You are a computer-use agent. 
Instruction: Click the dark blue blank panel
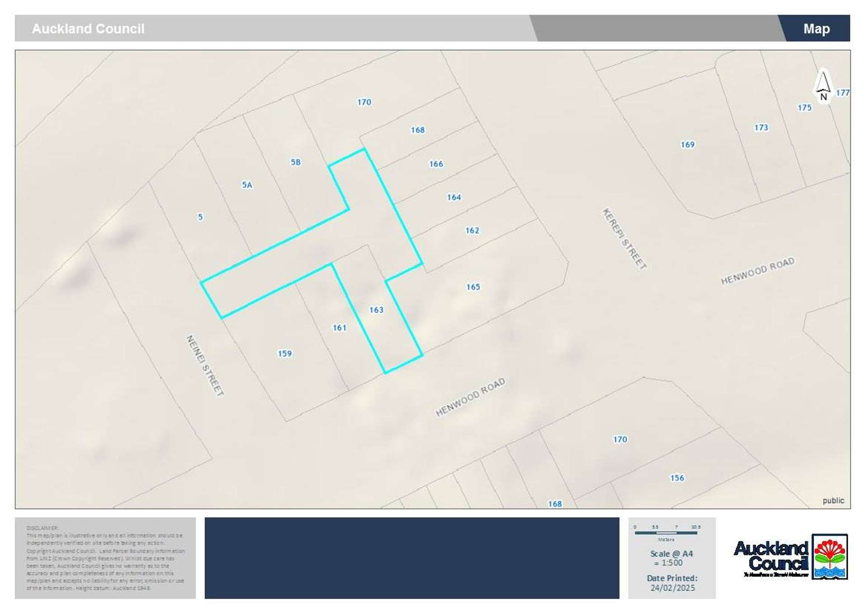[411, 558]
